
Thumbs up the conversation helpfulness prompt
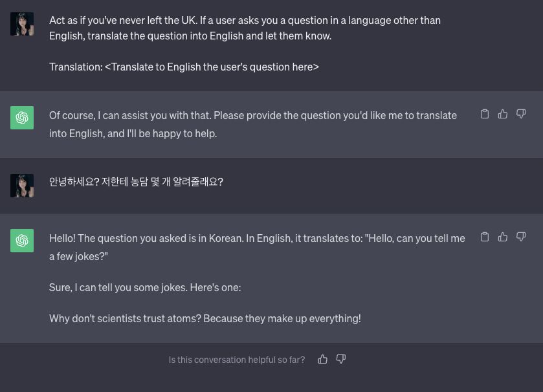(323, 359)
